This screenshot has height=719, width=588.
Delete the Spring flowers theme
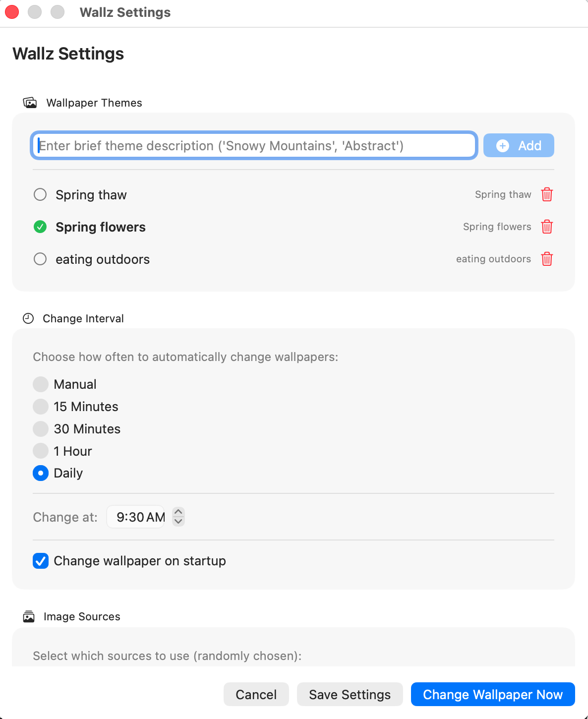click(x=547, y=227)
